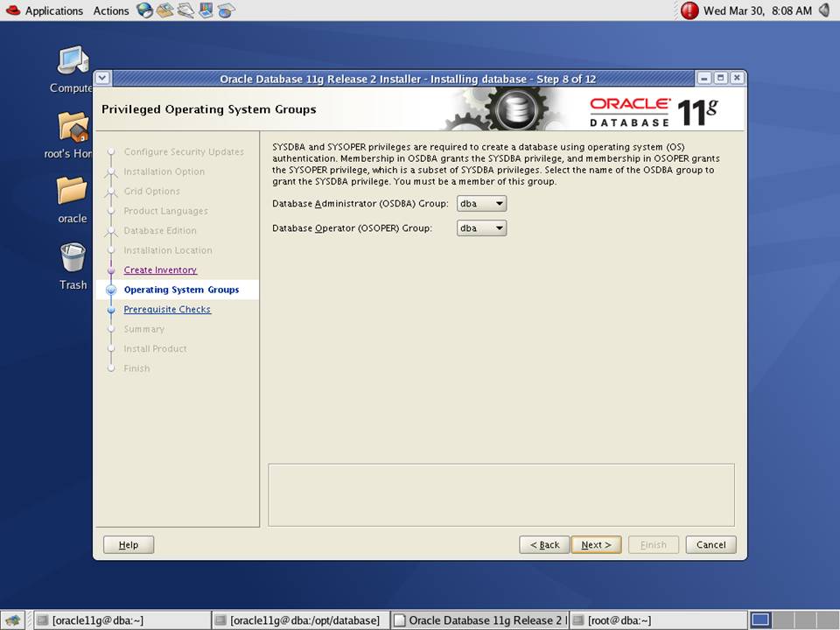
Task: Switch to oracle11g@dba:~ terminal
Action: (x=122, y=620)
